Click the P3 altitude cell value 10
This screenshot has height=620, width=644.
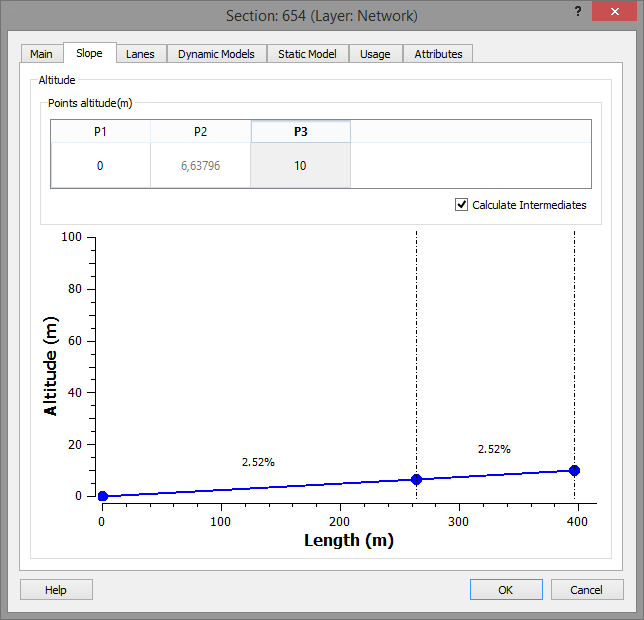tap(300, 166)
